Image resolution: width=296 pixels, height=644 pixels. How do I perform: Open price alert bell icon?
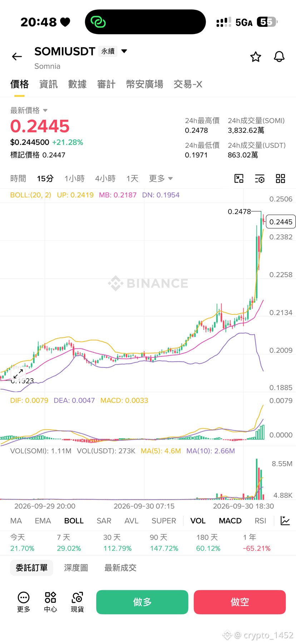tap(279, 57)
